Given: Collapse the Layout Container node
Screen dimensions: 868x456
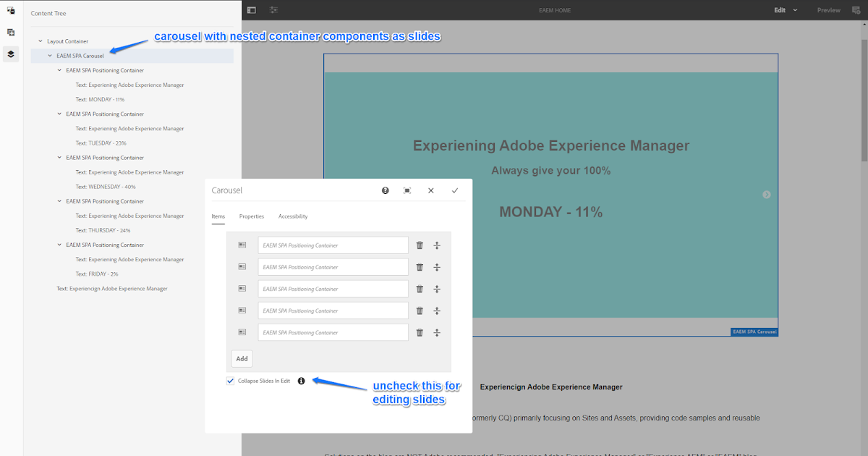Looking at the screenshot, I should click(x=39, y=41).
